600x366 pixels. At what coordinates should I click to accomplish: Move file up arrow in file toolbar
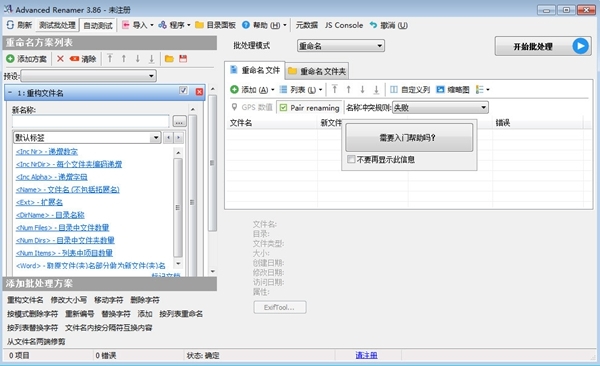(349, 90)
